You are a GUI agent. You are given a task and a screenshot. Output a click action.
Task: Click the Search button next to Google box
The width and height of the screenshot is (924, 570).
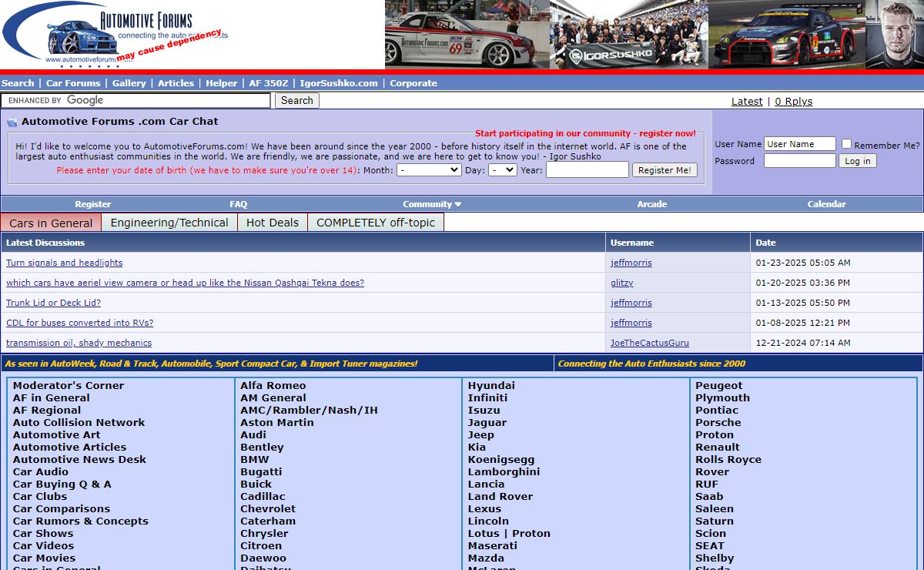(x=296, y=100)
